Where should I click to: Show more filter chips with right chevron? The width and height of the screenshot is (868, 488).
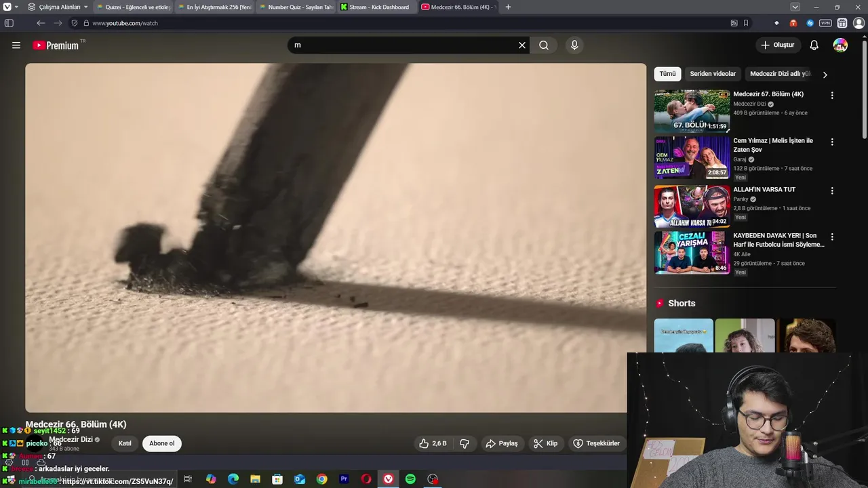click(825, 75)
